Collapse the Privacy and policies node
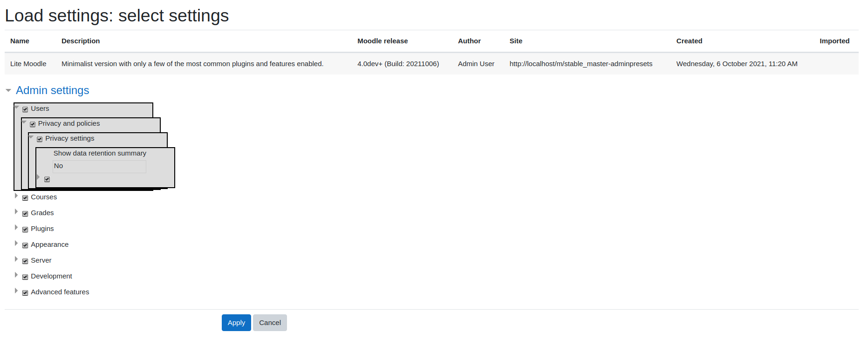 coord(24,122)
